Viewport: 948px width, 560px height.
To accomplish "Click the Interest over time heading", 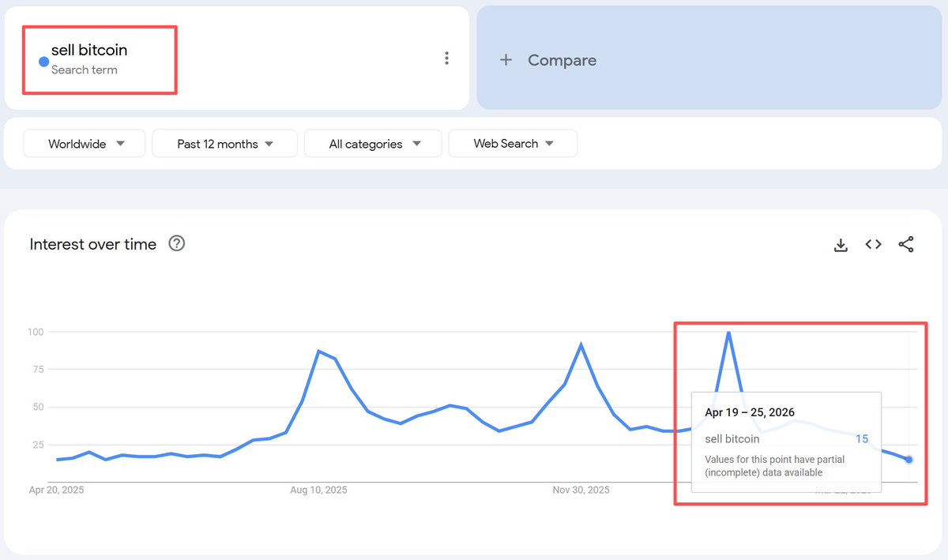I will click(x=92, y=244).
